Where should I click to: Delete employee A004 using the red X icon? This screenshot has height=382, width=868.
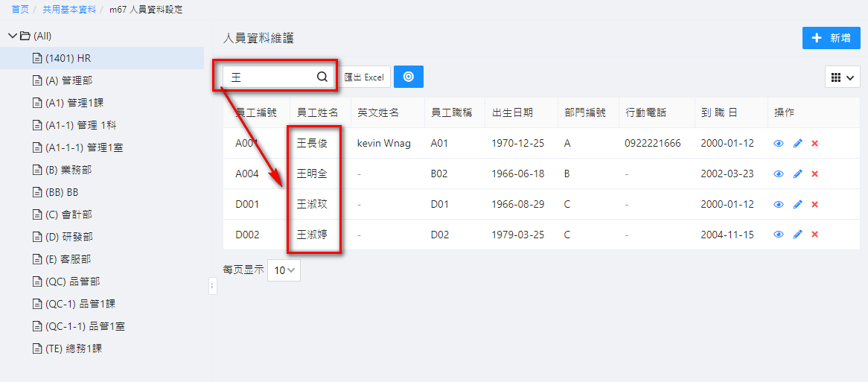tap(814, 174)
